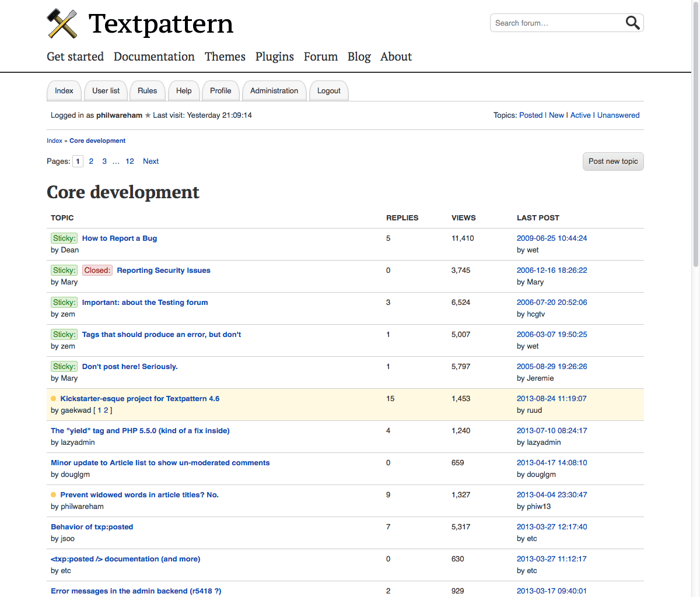
Task: Open txp:posted documentation (and more) topic
Action: point(125,559)
